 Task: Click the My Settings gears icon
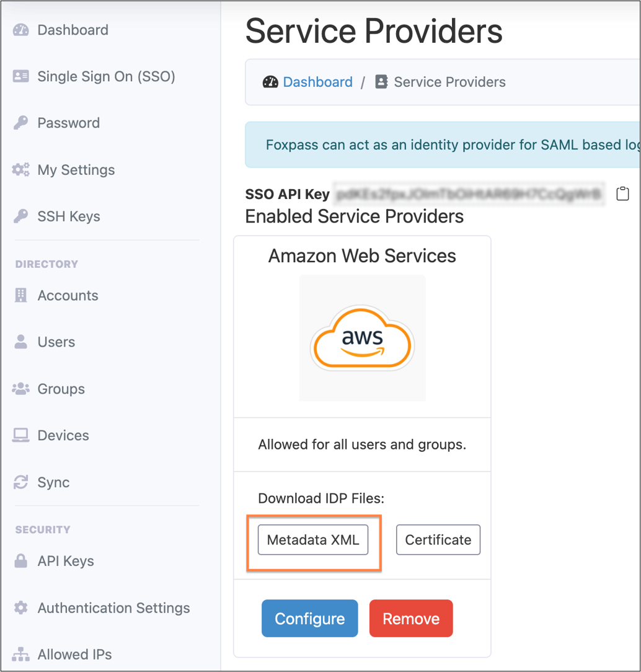coord(20,170)
